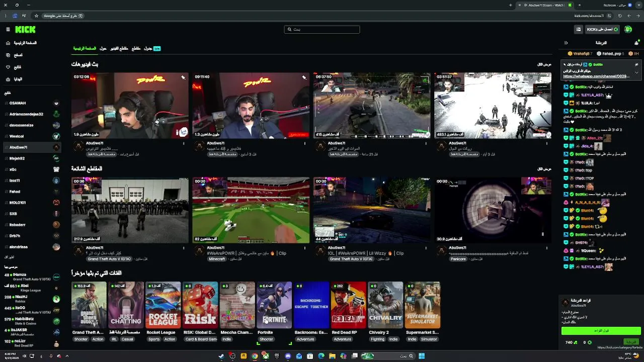Open the three-dot menu of the first broadcast video

pos(184,143)
